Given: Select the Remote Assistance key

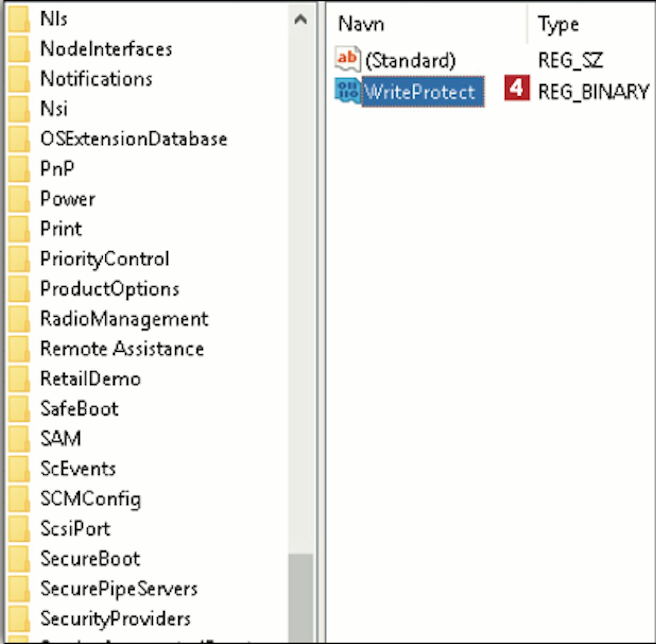Looking at the screenshot, I should point(122,349).
